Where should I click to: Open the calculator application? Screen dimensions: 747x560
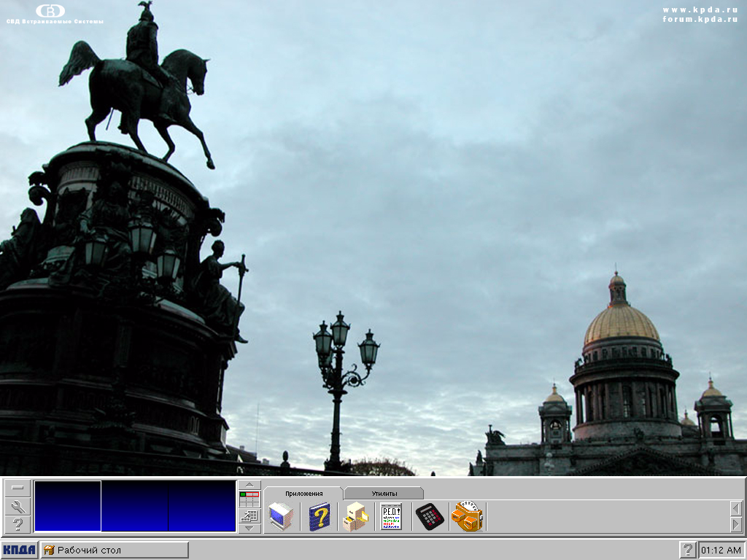(430, 517)
